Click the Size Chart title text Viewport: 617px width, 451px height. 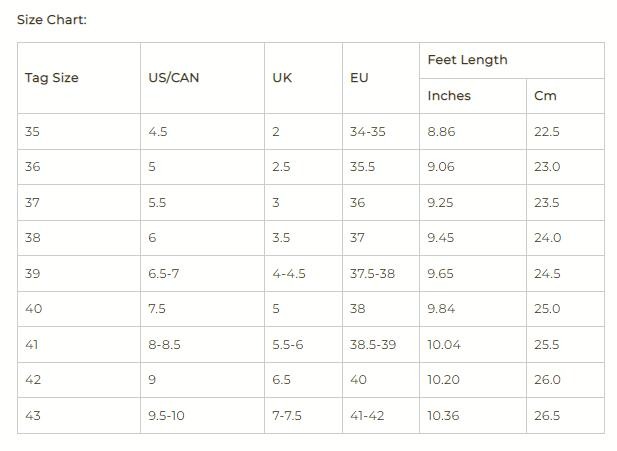tap(52, 20)
